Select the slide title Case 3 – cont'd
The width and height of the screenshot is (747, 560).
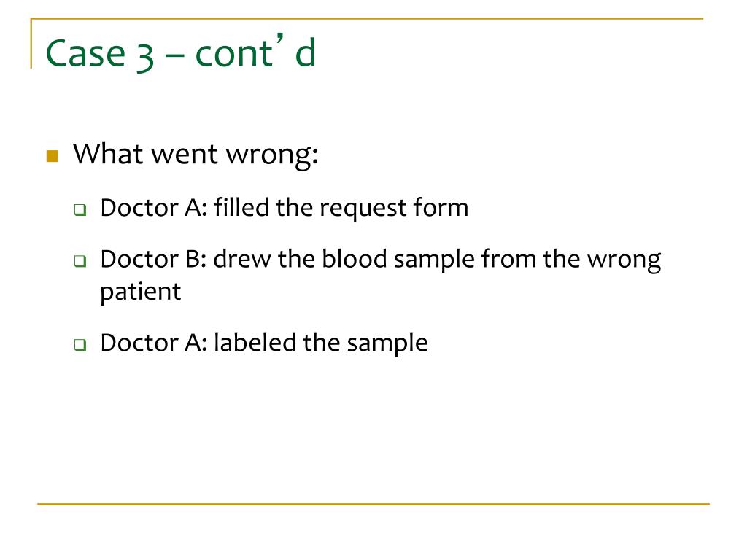[x=181, y=52]
